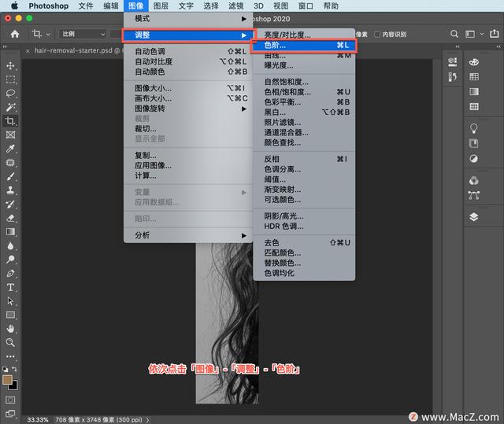Swap foreground and background colors
Image resolution: width=504 pixels, height=424 pixels.
(x=14, y=369)
